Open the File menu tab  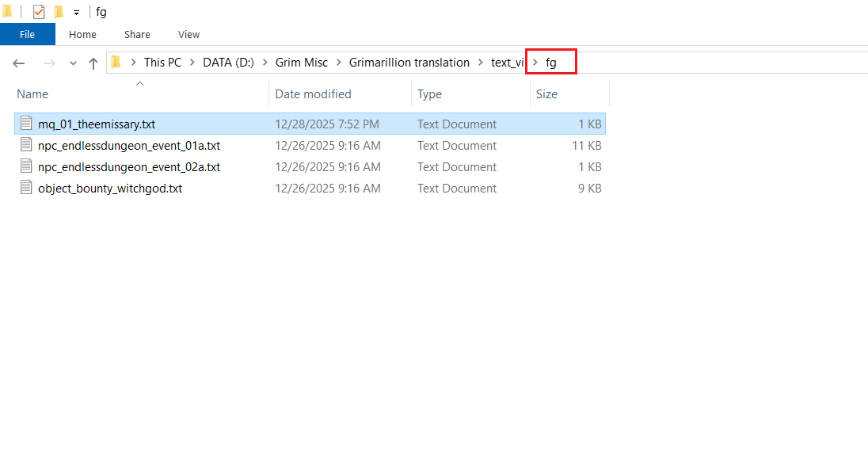coord(27,34)
